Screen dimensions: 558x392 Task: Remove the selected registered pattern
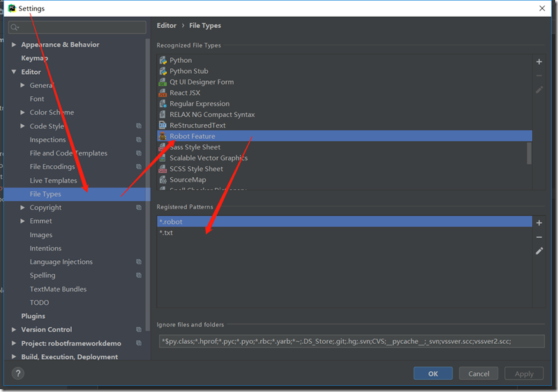click(539, 237)
